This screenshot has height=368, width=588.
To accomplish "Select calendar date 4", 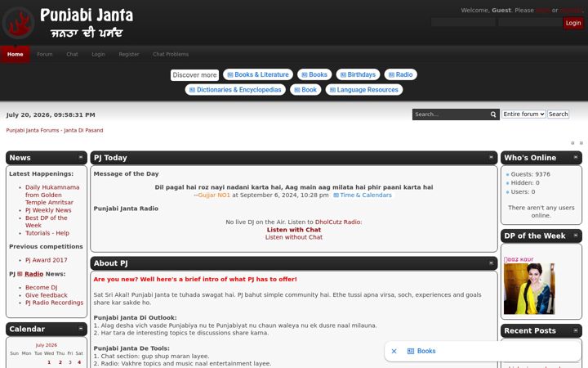I will (79, 362).
